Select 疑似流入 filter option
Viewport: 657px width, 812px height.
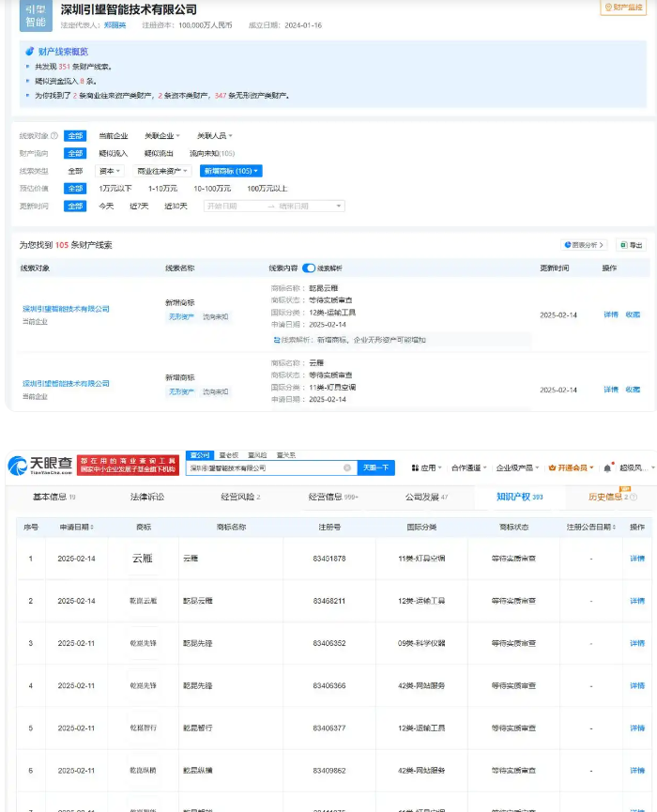click(113, 153)
